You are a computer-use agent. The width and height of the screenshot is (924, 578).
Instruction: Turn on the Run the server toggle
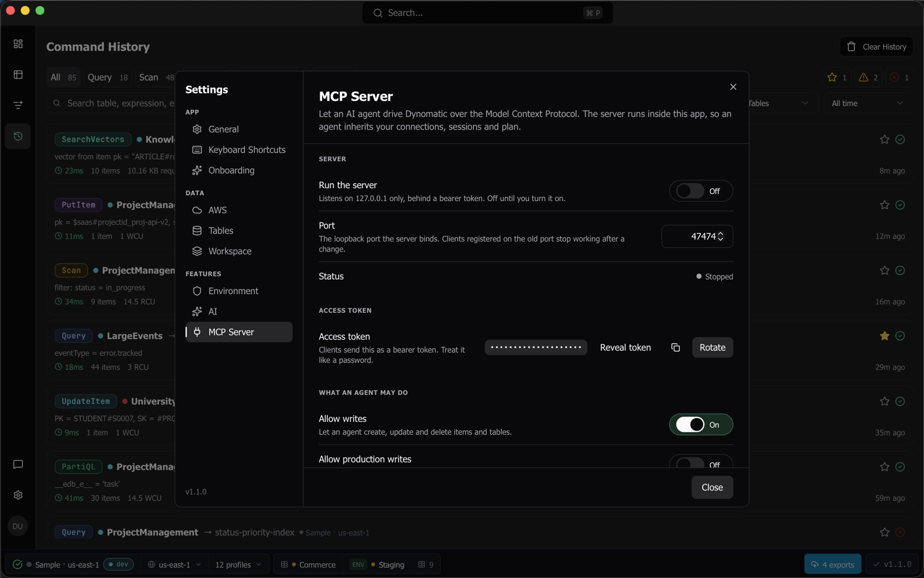(x=701, y=191)
